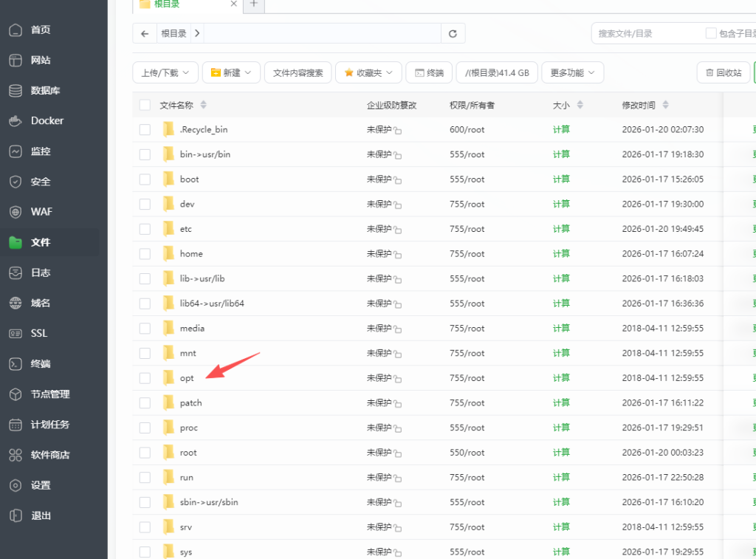Click the lock icon for etc folder

click(398, 230)
